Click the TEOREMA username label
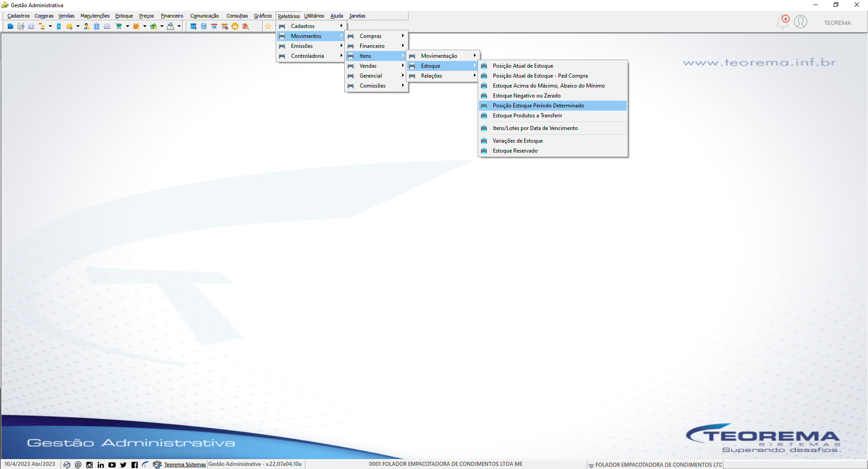The image size is (868, 469). [837, 23]
